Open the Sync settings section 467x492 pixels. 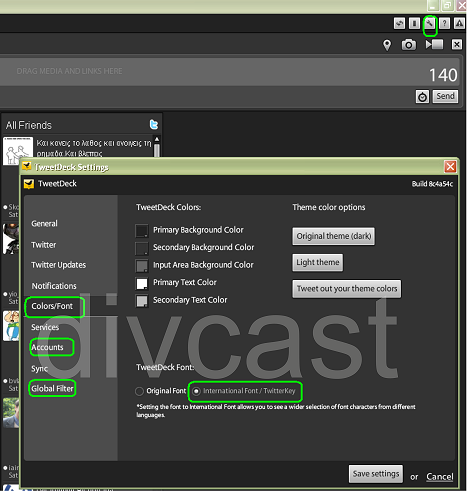pyautogui.click(x=39, y=369)
